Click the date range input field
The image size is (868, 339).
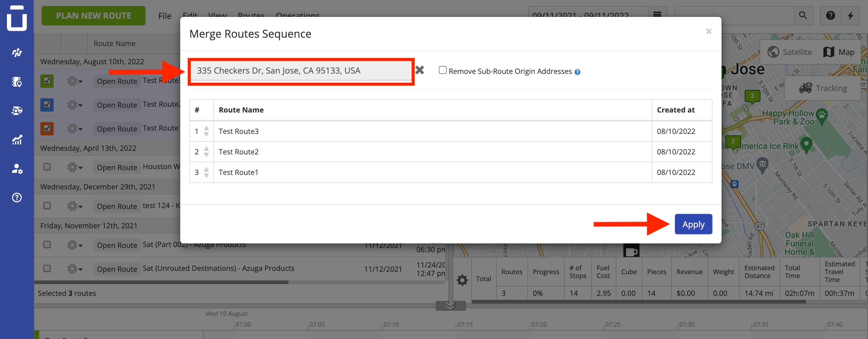[x=588, y=15]
